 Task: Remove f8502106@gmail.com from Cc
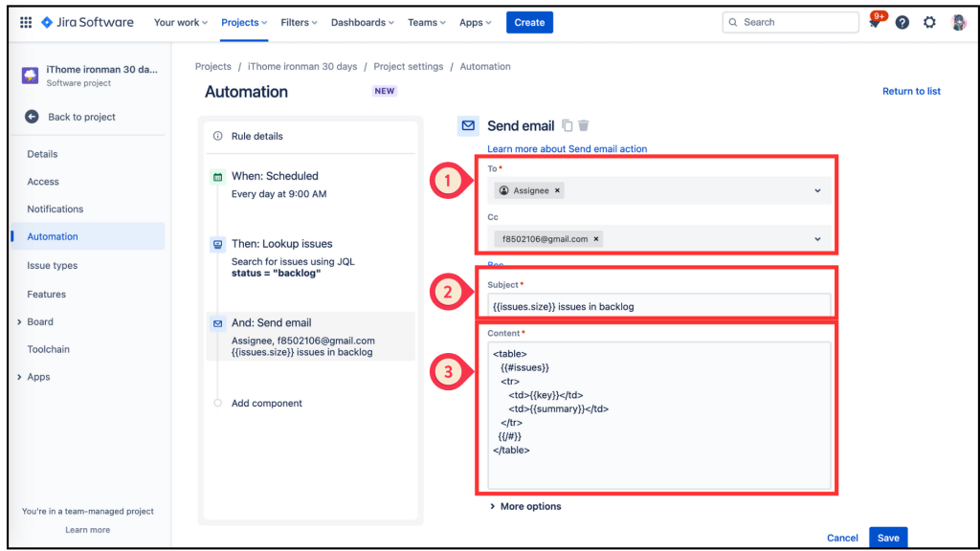click(596, 238)
